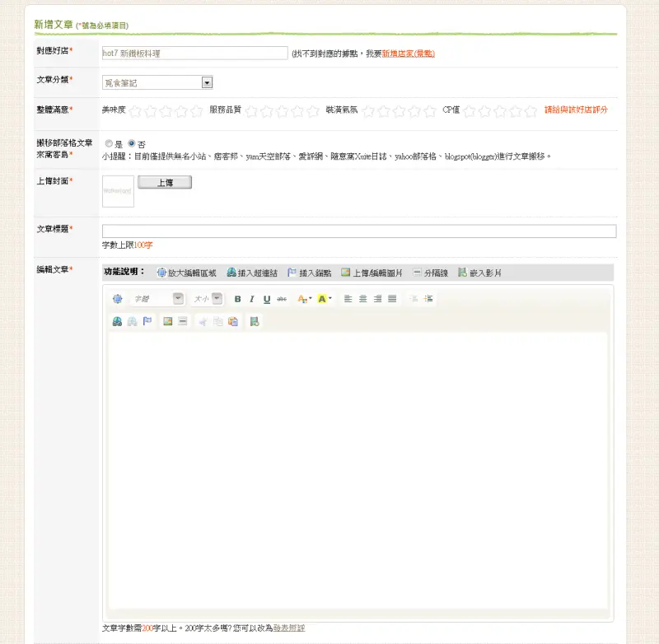Toggle italic text formatting
This screenshot has height=644, width=659.
pos(252,299)
